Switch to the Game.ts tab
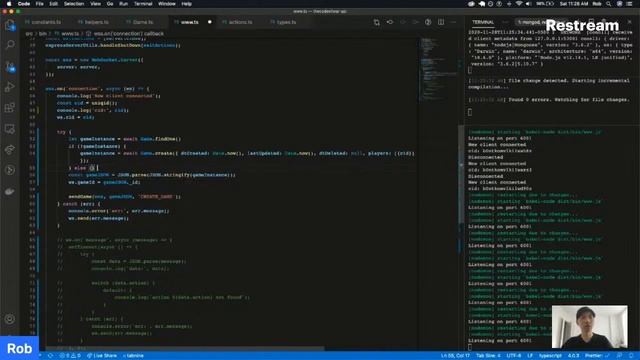Viewport: 640px width, 360px height. pos(142,22)
